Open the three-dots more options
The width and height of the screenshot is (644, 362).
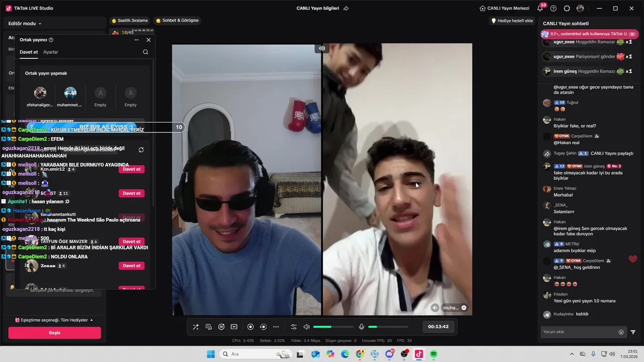tap(276, 327)
